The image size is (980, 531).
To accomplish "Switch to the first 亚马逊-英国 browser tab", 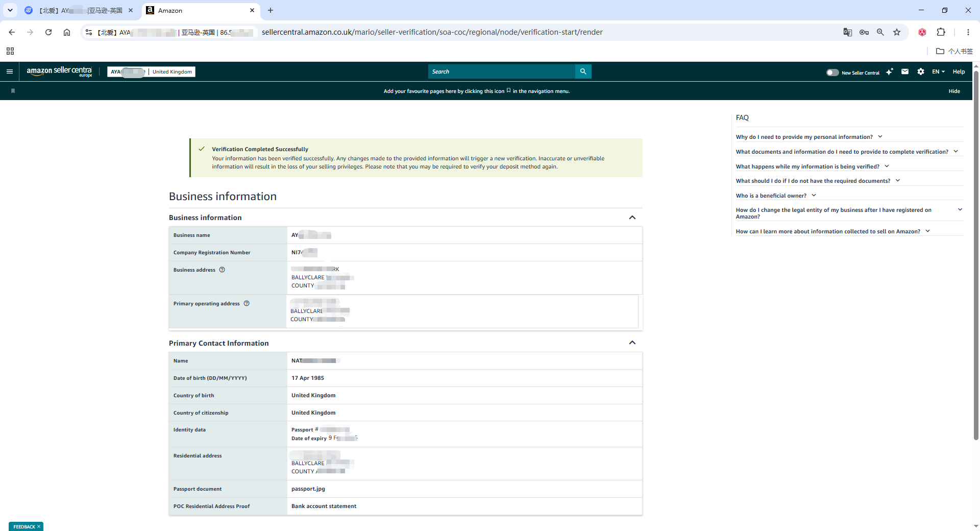I will (81, 10).
